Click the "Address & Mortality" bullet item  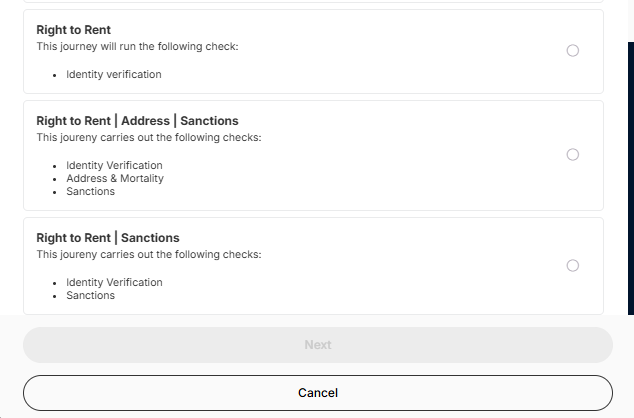click(115, 178)
